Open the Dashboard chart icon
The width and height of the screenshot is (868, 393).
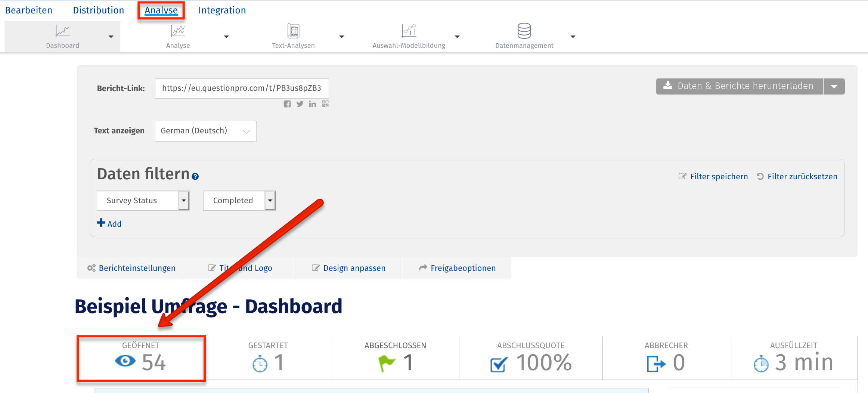[x=62, y=31]
